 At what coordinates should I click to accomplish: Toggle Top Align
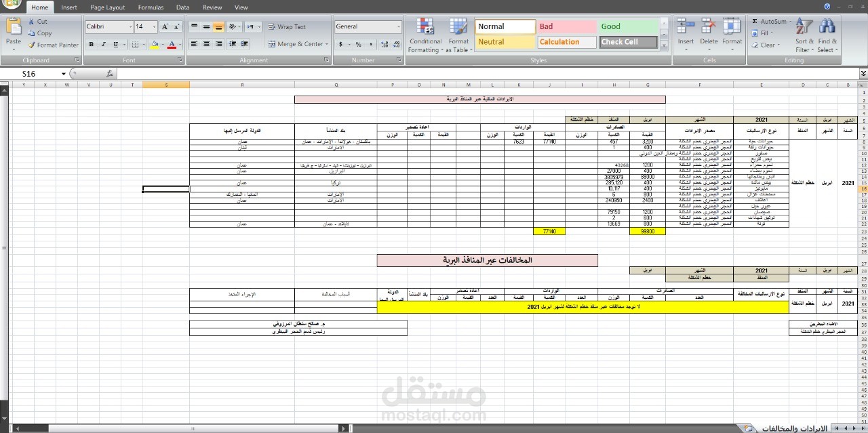point(194,27)
